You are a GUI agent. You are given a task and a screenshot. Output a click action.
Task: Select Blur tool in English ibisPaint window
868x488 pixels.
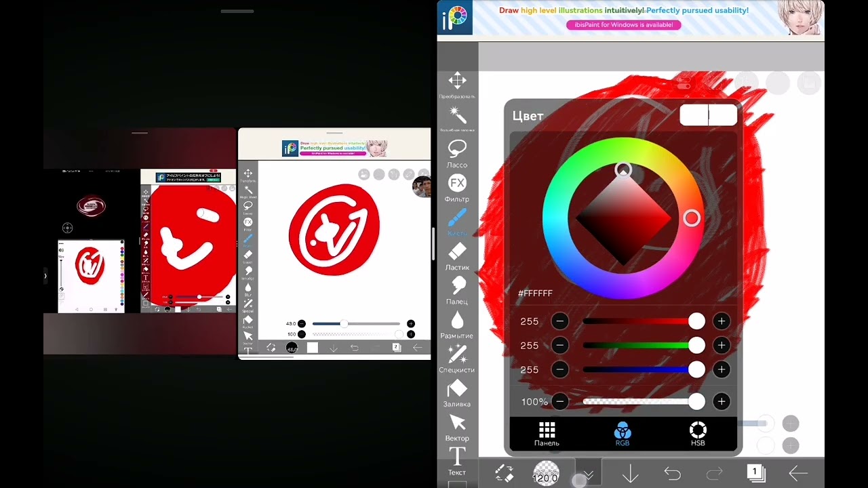point(248,289)
